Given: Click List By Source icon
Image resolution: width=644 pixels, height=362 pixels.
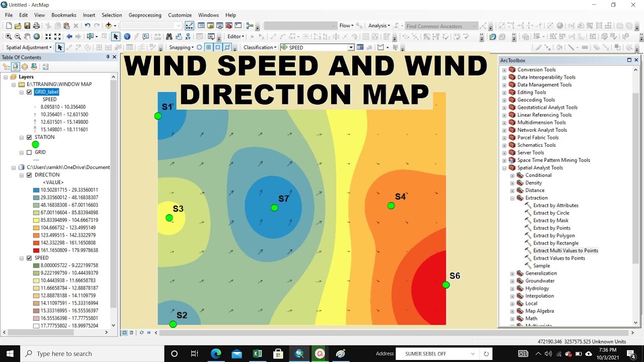Looking at the screenshot, I should [x=16, y=67].
